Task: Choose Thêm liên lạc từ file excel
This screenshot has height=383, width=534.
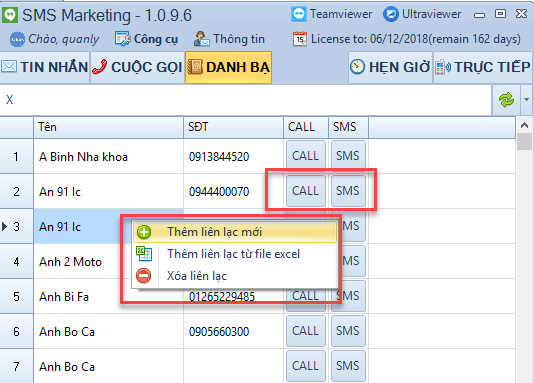Action: (x=235, y=254)
